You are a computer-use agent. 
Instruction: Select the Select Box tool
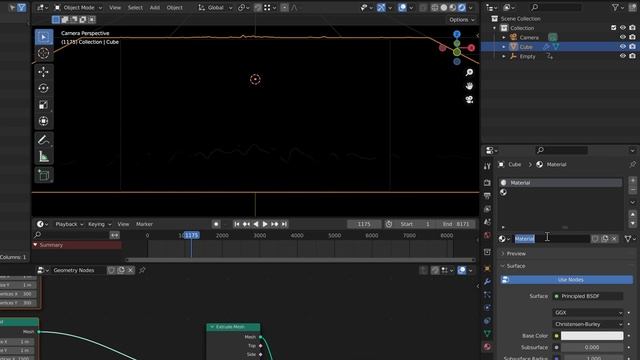[44, 37]
